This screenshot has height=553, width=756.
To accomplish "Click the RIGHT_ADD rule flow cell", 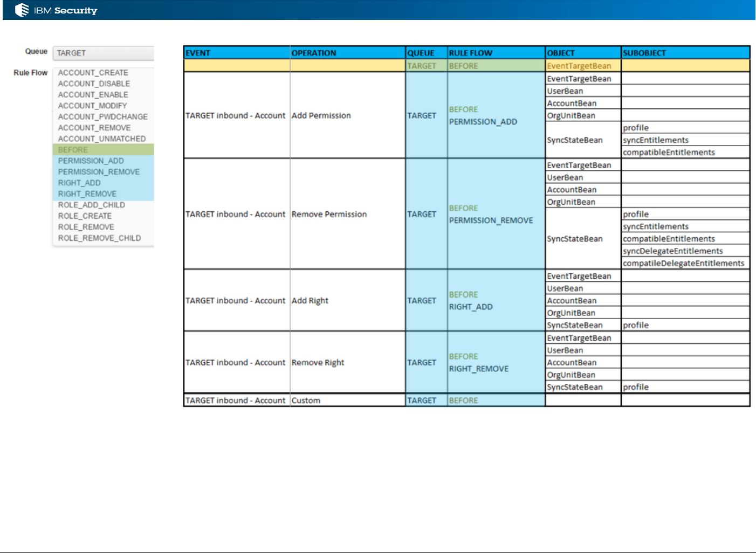I will [x=496, y=300].
